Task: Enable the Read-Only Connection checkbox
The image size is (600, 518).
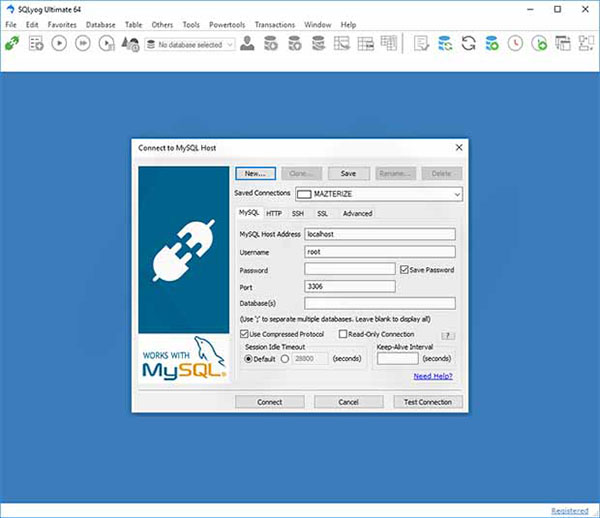Action: 343,334
